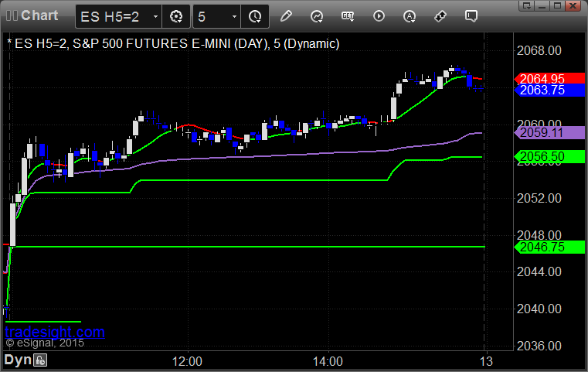The image size is (588, 372).
Task: Click the green 2046.75 level tag
Action: (x=549, y=247)
